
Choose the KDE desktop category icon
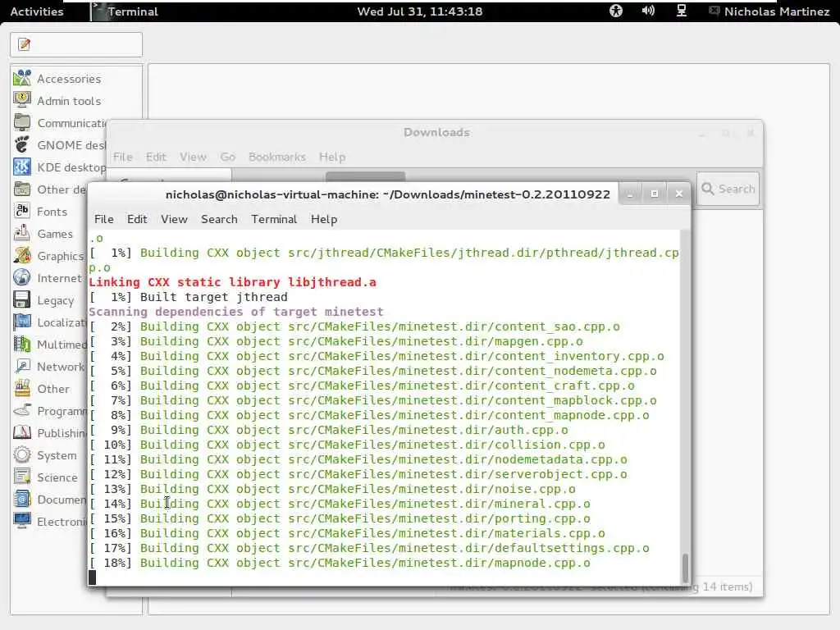pos(22,167)
